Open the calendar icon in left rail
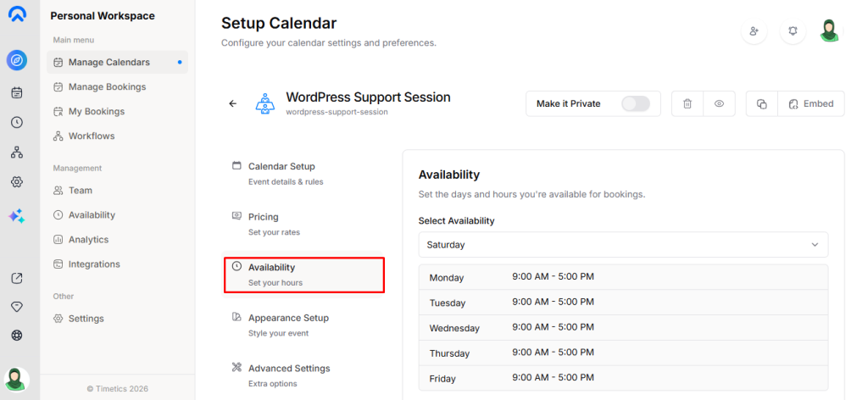Viewport: 868px width, 400px height. pyautogui.click(x=17, y=92)
